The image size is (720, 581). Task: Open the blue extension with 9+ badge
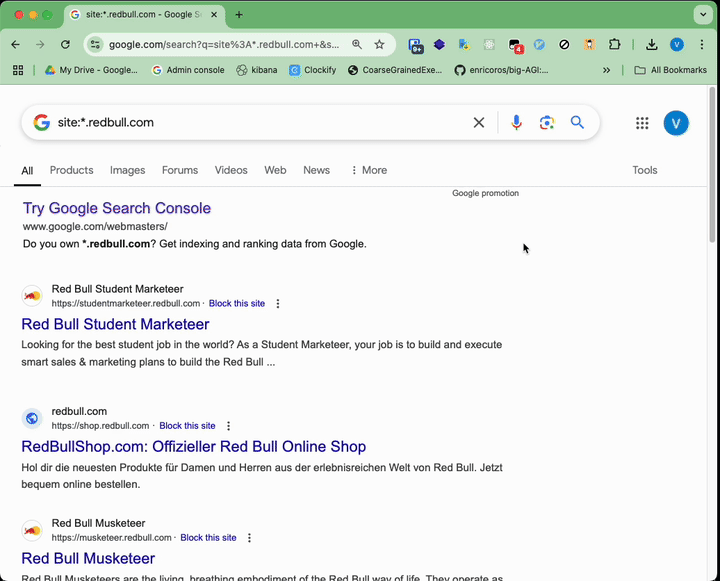[416, 45]
